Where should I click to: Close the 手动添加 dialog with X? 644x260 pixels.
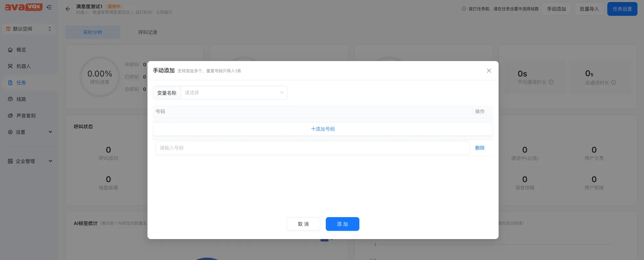pos(489,71)
